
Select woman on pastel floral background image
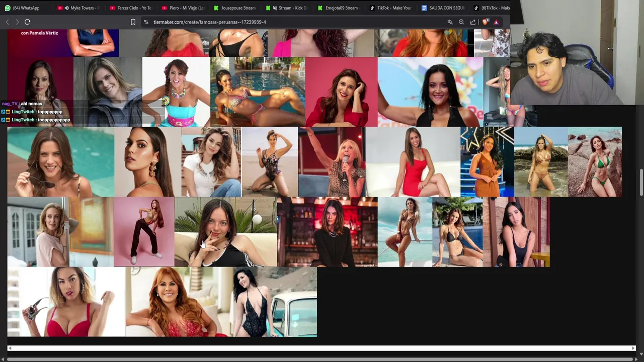(430, 92)
